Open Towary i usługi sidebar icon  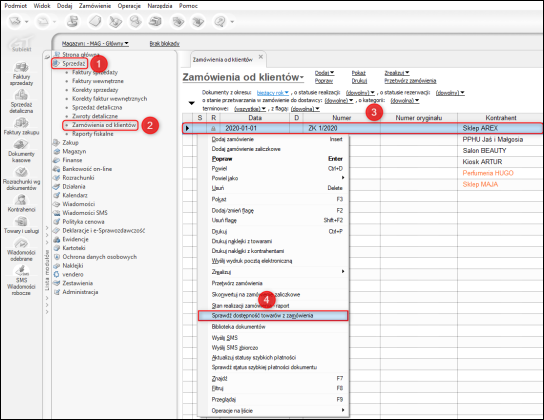[21, 221]
